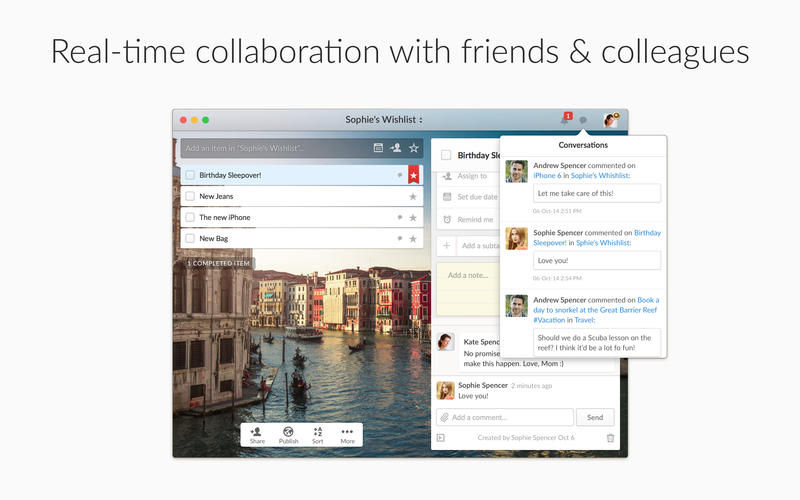Hide the detail pane with bottom-left arrow icon
Image resolution: width=800 pixels, height=500 pixels.
coord(440,438)
